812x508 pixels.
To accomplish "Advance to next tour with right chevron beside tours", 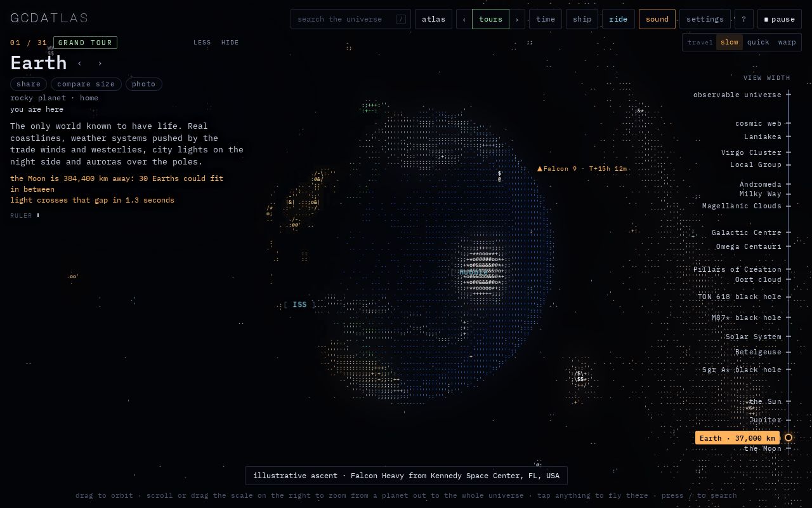I will 517,19.
